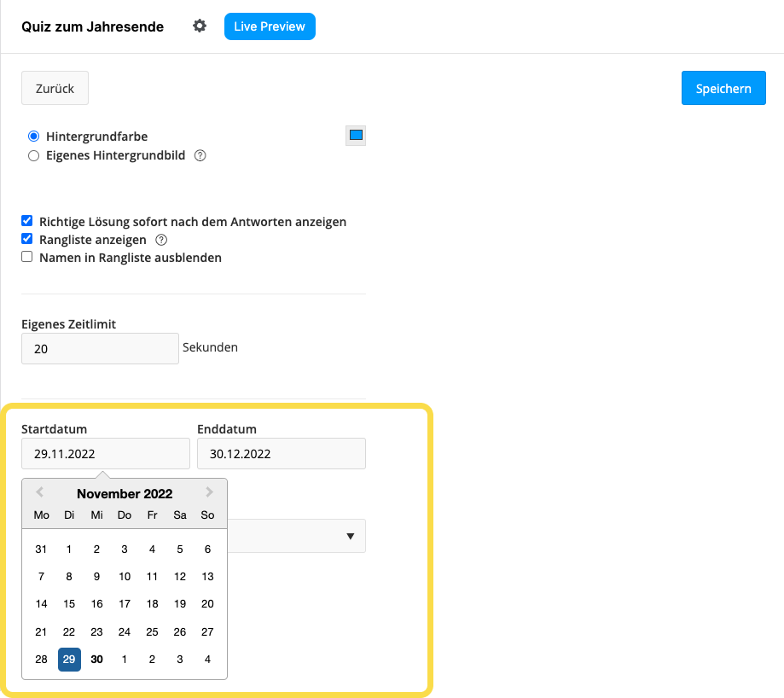This screenshot has width=784, height=698.
Task: Choose November 7 in the calendar
Action: tap(42, 577)
